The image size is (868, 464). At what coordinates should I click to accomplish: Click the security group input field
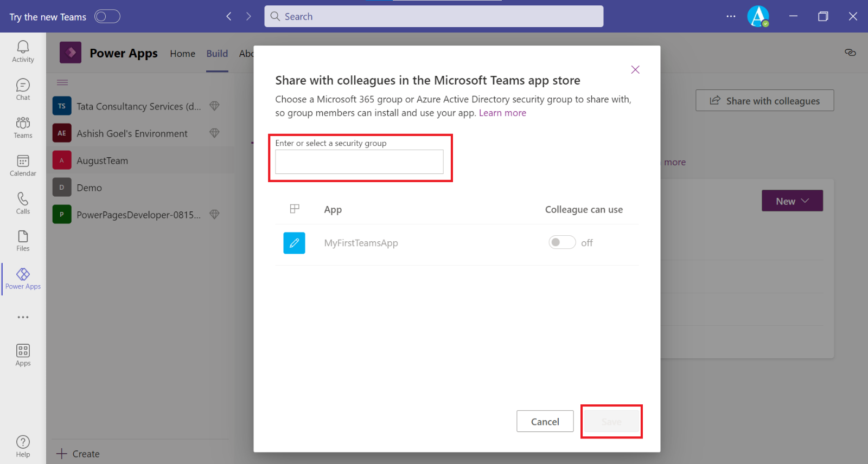(x=359, y=162)
